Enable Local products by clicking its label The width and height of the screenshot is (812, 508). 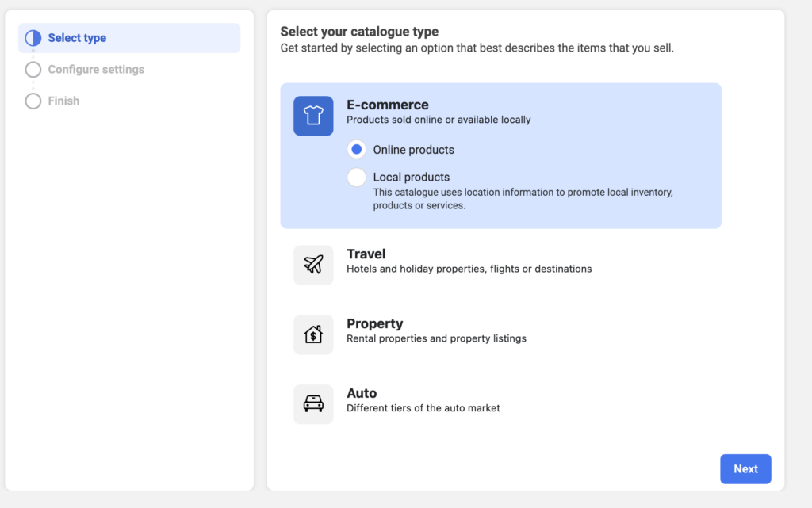point(413,177)
